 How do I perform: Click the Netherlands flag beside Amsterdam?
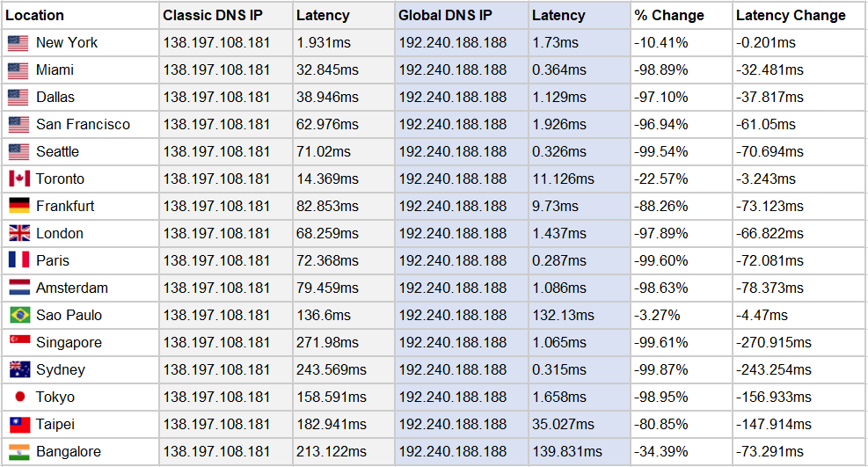(18, 288)
